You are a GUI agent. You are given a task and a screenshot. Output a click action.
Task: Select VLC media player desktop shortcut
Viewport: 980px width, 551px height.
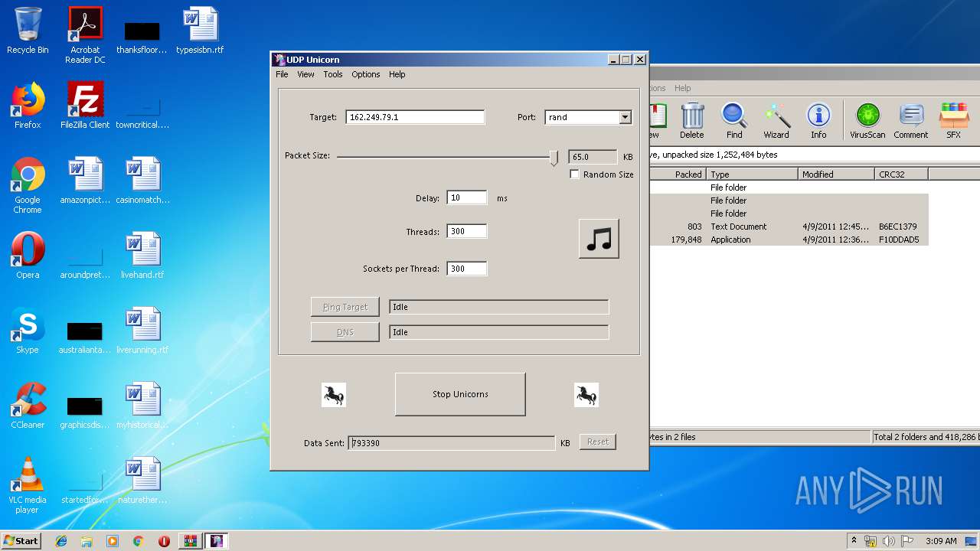(x=28, y=485)
